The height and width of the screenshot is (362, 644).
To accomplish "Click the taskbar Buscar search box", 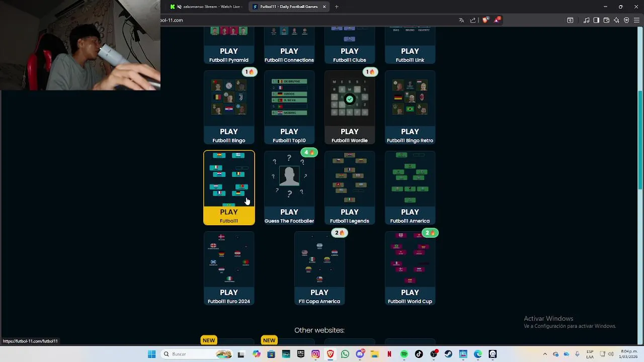I will click(x=197, y=354).
